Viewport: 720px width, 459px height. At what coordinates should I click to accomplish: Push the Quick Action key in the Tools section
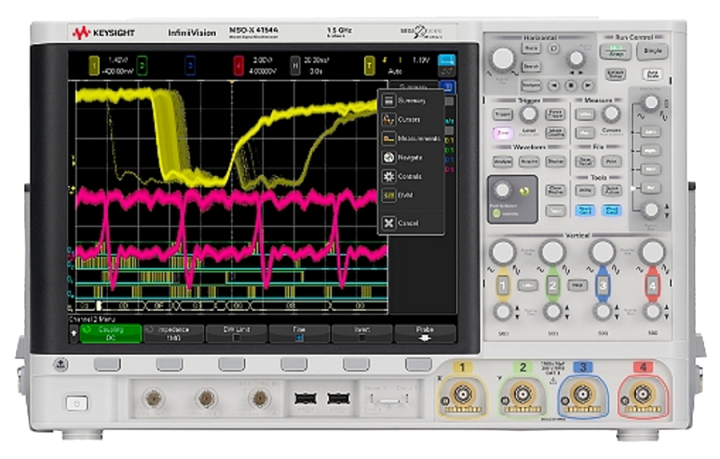click(612, 190)
